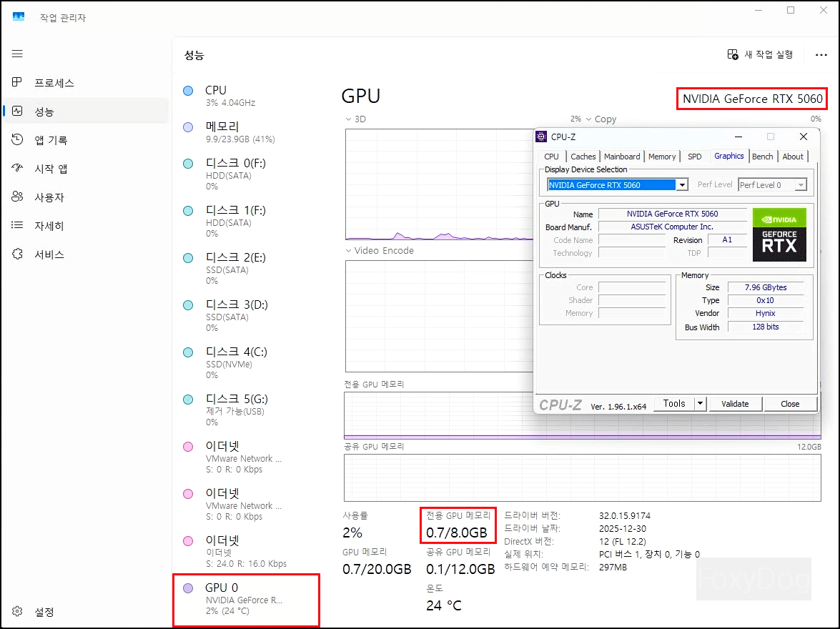
Task: Click the Revision A1 field
Action: coord(727,239)
